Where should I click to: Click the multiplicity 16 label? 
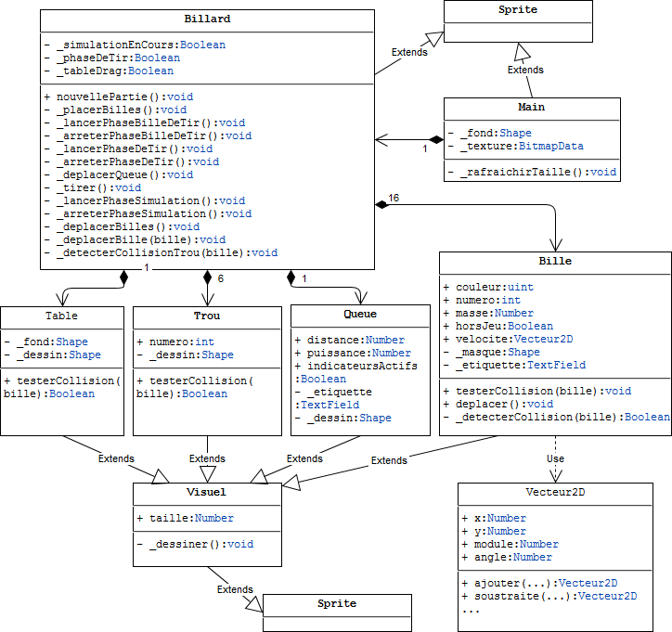(394, 198)
